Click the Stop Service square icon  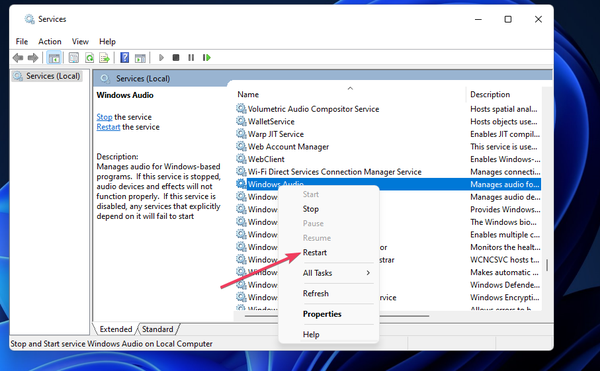tap(176, 58)
